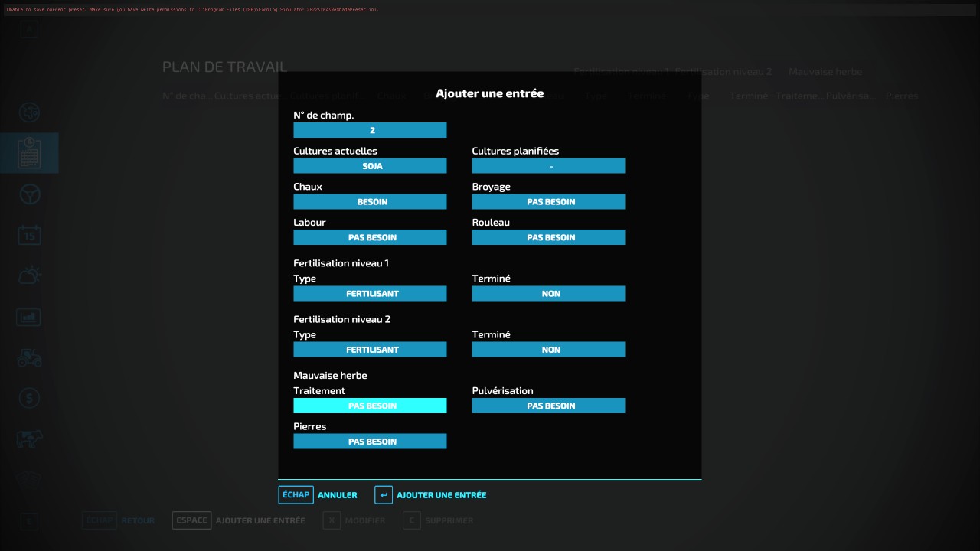Open the tractor vehicles icon
980x551 pixels.
point(29,357)
